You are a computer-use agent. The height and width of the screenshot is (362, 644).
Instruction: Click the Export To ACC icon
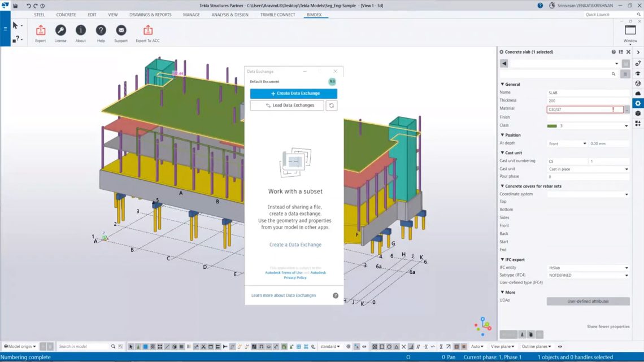point(147,30)
